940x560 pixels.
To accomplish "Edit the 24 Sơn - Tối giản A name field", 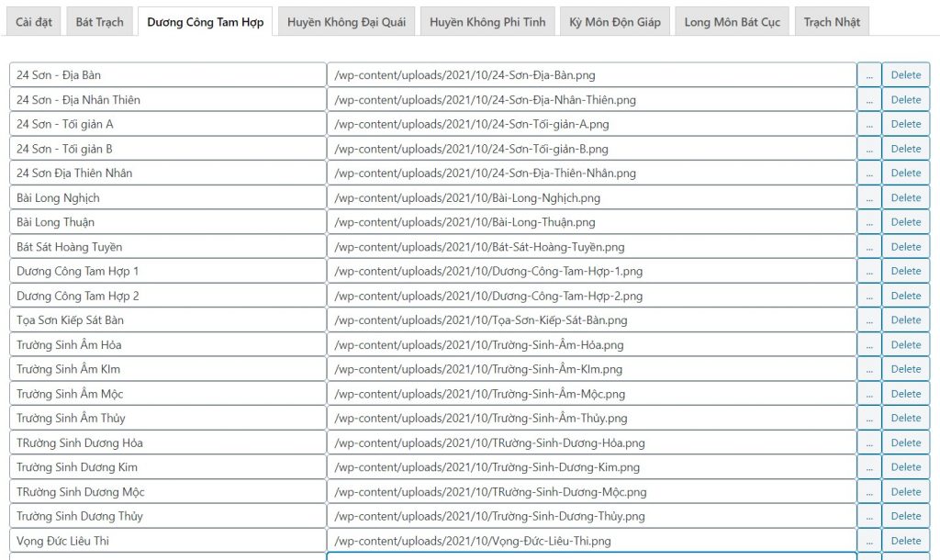I will point(168,124).
